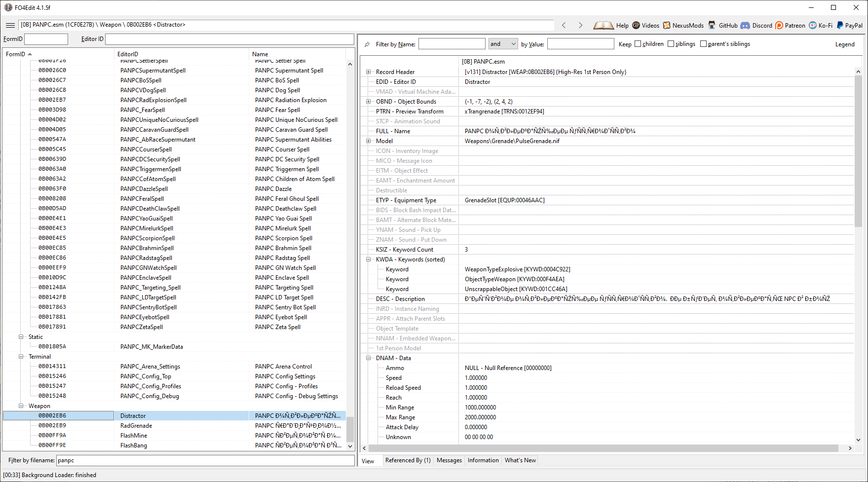Switch to the Messages tab
The width and height of the screenshot is (868, 482).
[449, 460]
